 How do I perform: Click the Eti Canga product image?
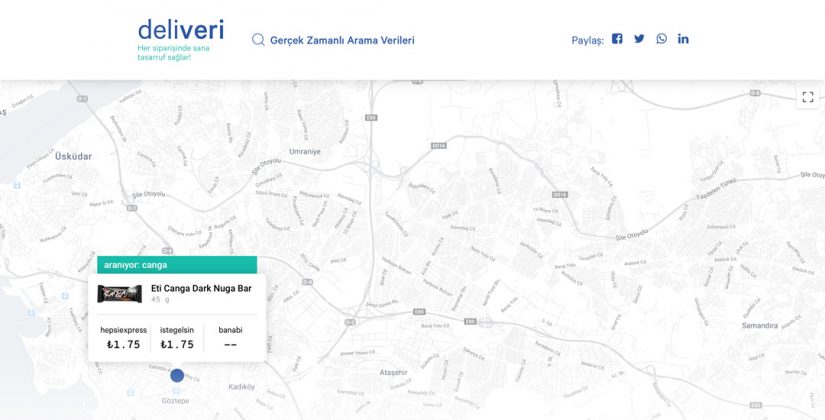[x=119, y=294]
